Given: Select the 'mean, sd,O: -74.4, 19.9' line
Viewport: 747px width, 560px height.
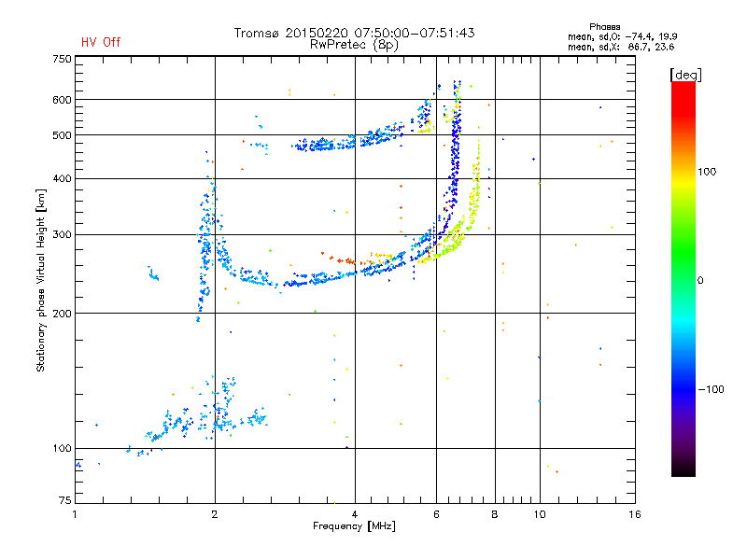Looking at the screenshot, I should [x=622, y=36].
